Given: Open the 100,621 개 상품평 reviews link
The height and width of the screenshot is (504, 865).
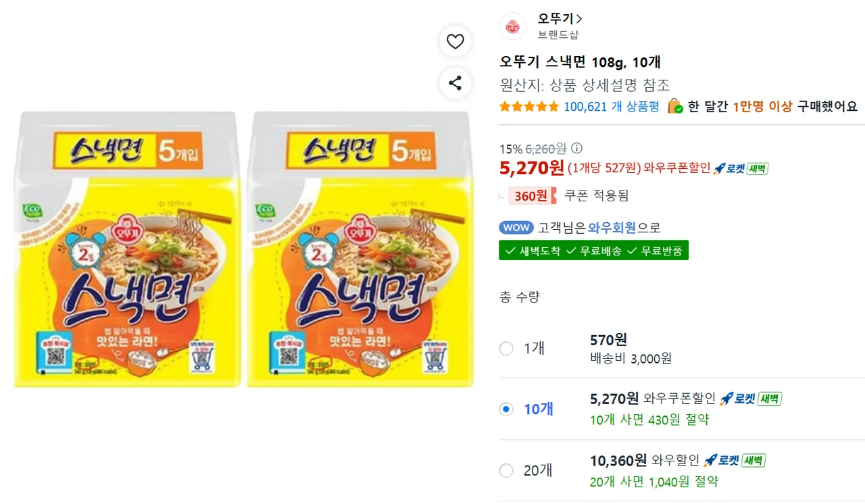Looking at the screenshot, I should tap(611, 107).
